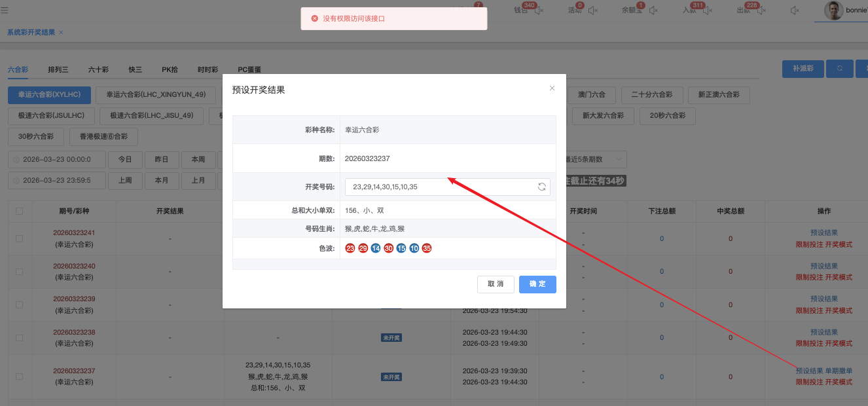Switch to the 排列三 tab
The width and height of the screenshot is (868, 406).
(58, 69)
